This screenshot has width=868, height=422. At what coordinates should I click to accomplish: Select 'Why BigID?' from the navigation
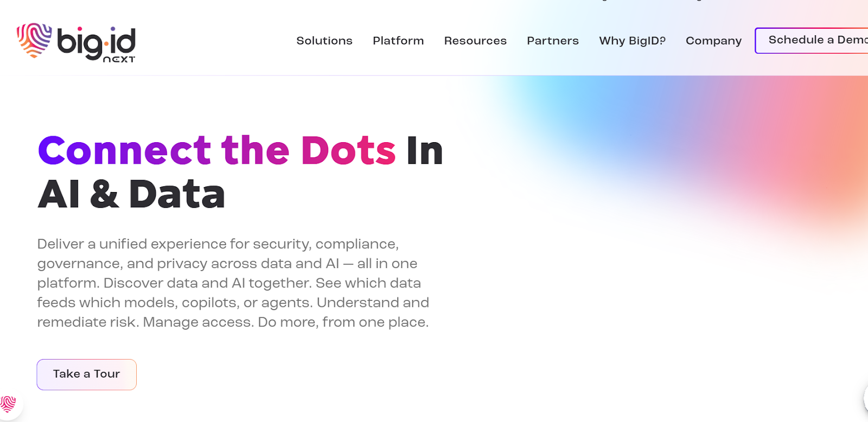click(x=633, y=40)
